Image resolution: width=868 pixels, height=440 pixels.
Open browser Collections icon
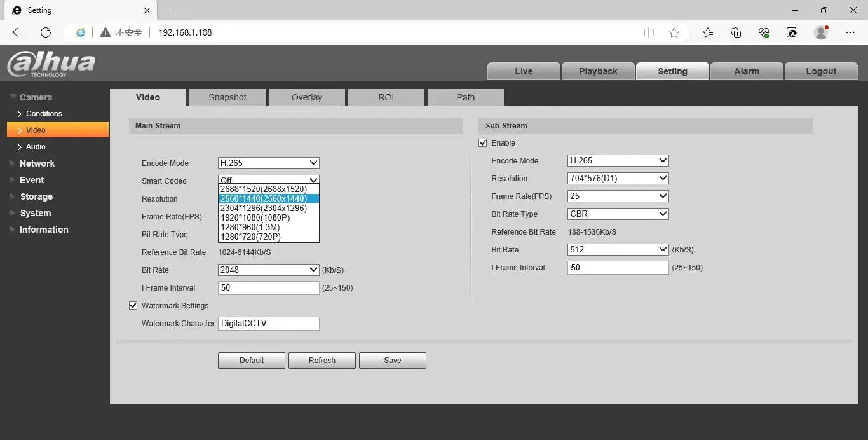point(736,32)
